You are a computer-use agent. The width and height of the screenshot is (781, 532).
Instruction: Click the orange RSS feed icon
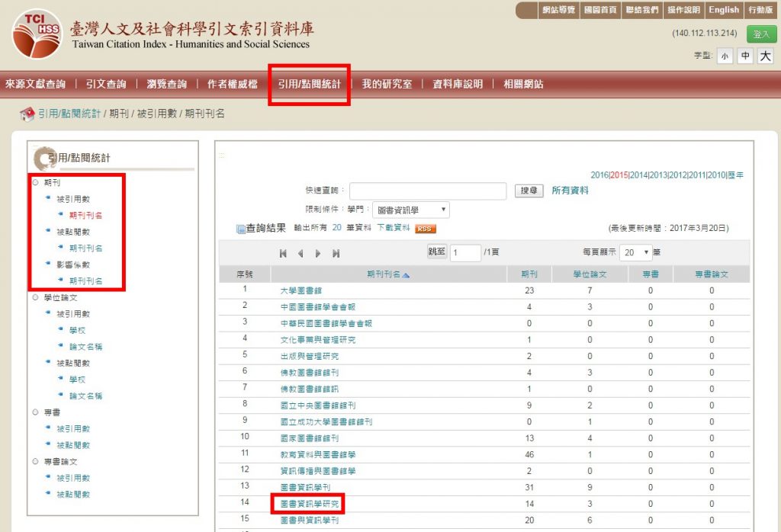[426, 229]
